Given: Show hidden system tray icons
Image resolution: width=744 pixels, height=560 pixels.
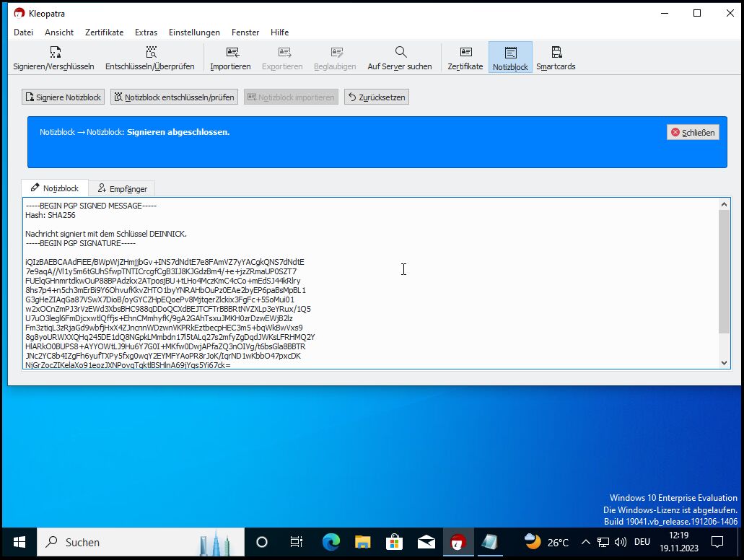Looking at the screenshot, I should coord(585,542).
